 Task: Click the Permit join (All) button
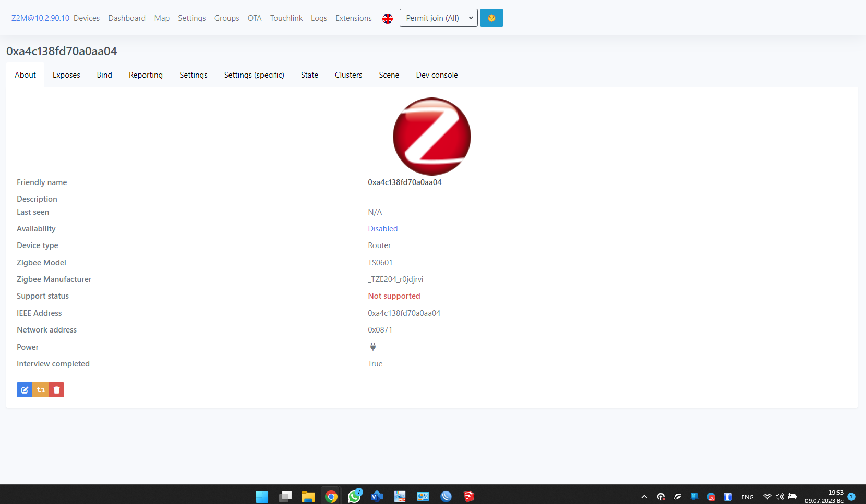pos(432,17)
